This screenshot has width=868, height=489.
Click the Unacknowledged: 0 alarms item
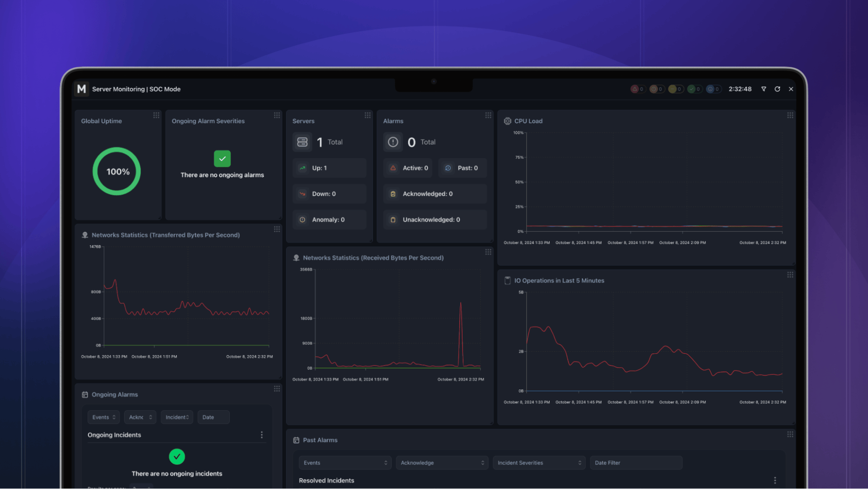tap(434, 219)
